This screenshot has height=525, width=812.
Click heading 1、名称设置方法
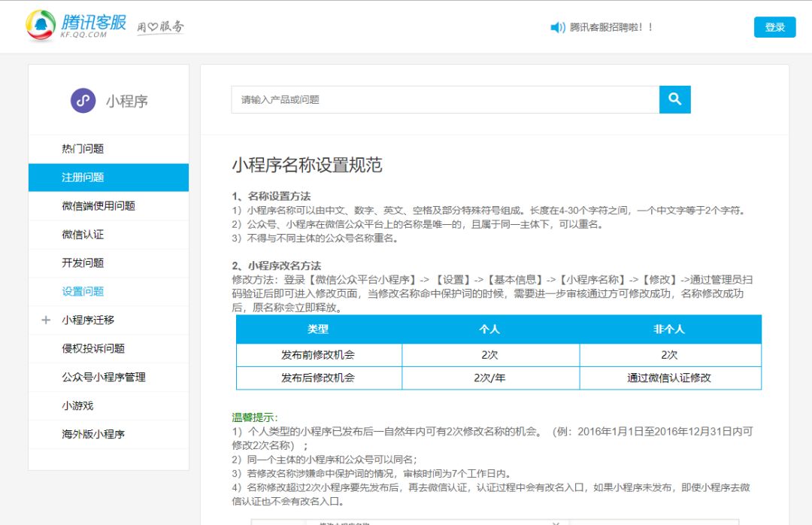click(271, 196)
